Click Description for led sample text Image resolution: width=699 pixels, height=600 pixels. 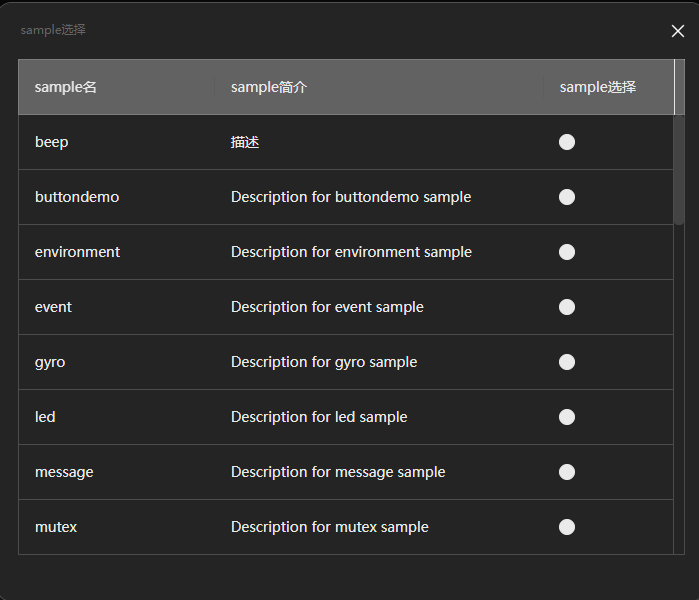coord(319,417)
